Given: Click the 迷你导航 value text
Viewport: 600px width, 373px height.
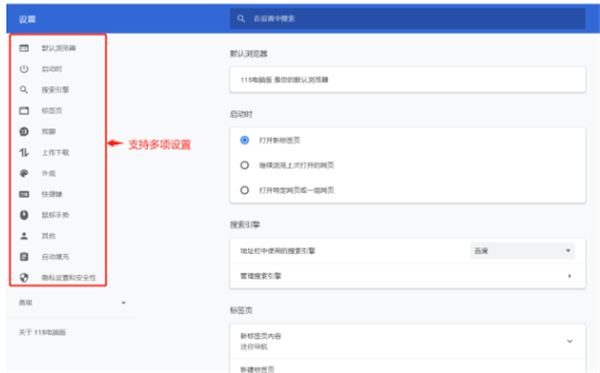Looking at the screenshot, I should 254,347.
